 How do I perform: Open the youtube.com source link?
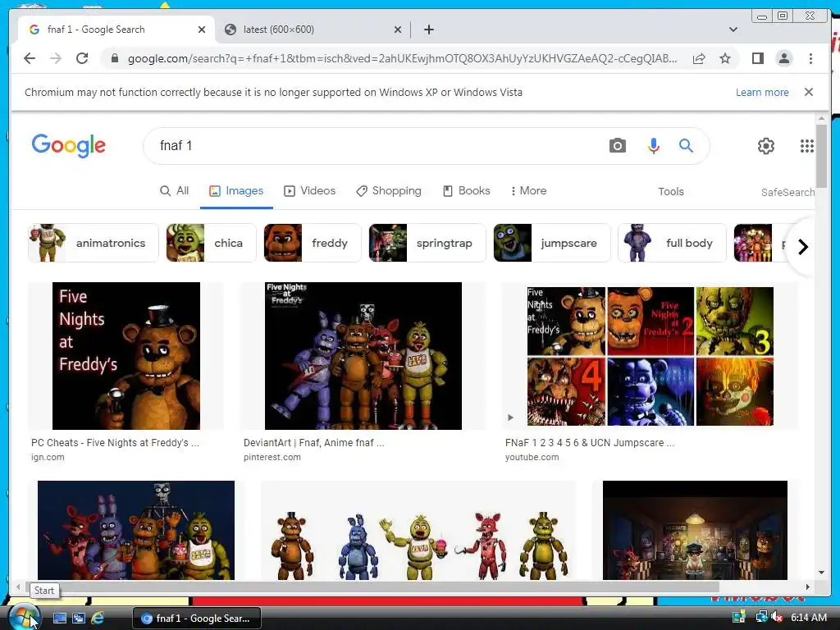coord(532,457)
